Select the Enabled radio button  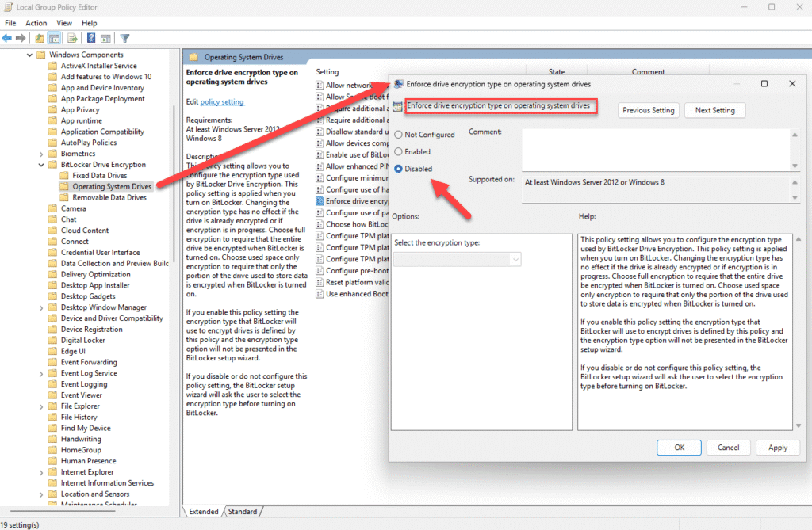399,151
